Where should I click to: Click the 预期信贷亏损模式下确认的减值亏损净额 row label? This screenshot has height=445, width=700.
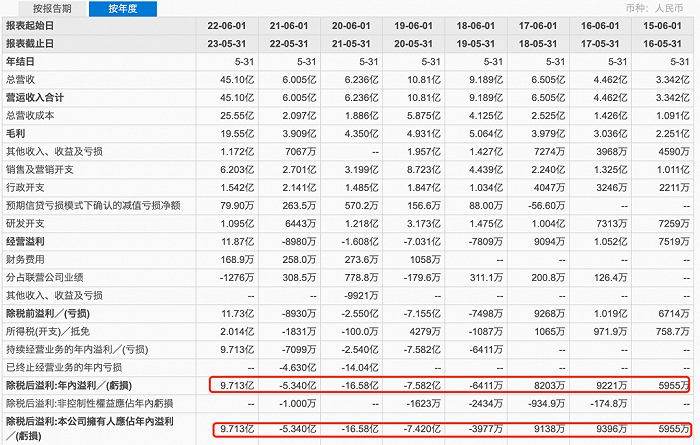pos(93,205)
